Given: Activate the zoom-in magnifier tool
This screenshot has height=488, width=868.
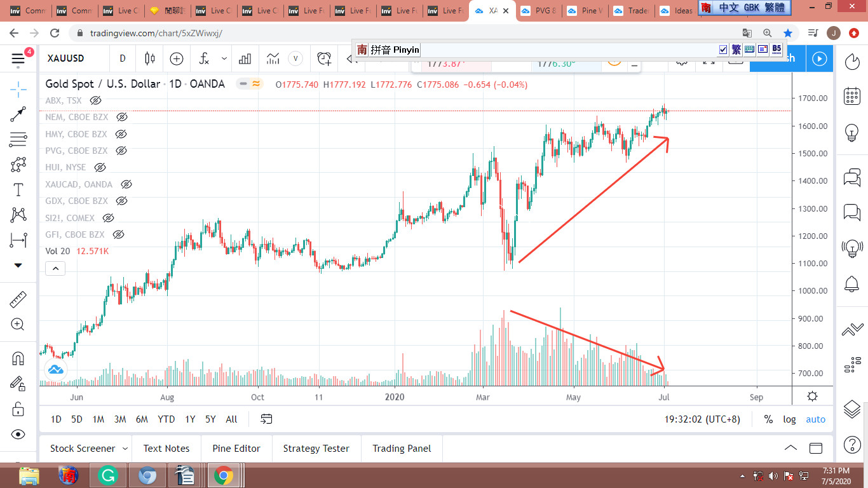Looking at the screenshot, I should click(18, 325).
